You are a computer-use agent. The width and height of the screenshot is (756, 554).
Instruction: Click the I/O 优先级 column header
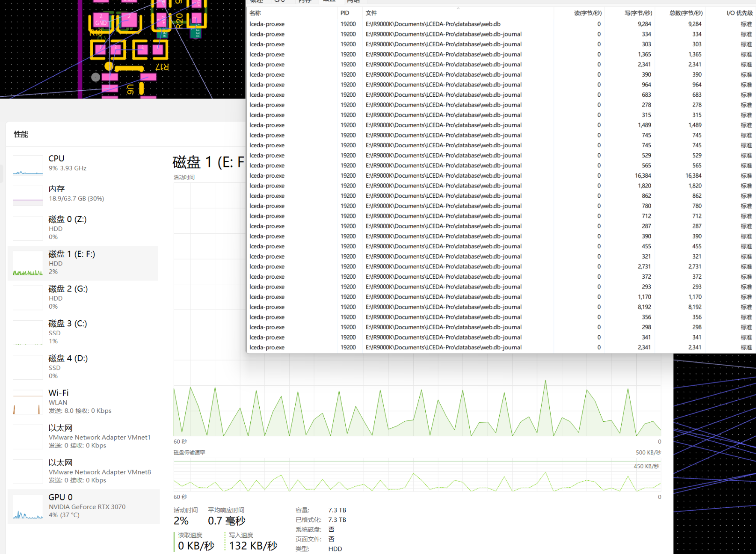(739, 13)
